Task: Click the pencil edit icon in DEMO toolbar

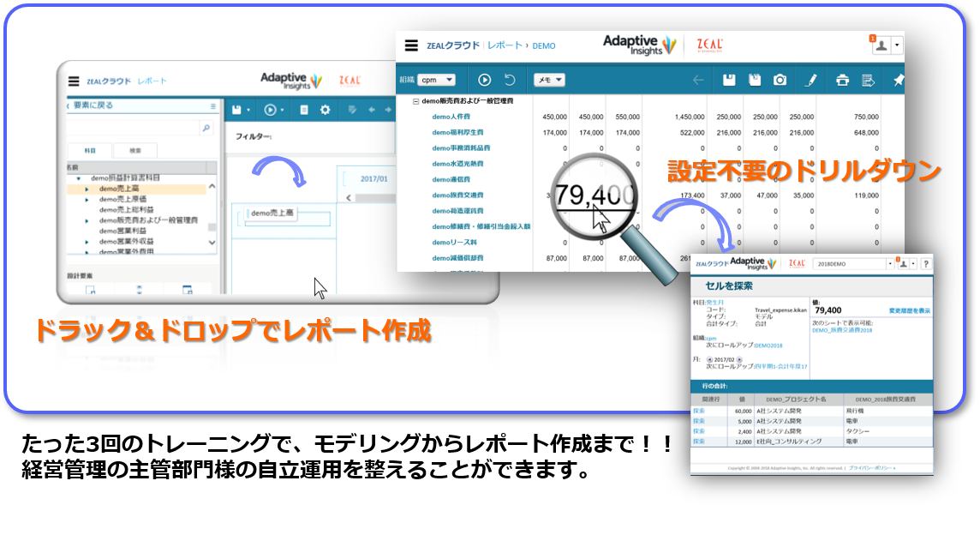Action: [810, 80]
